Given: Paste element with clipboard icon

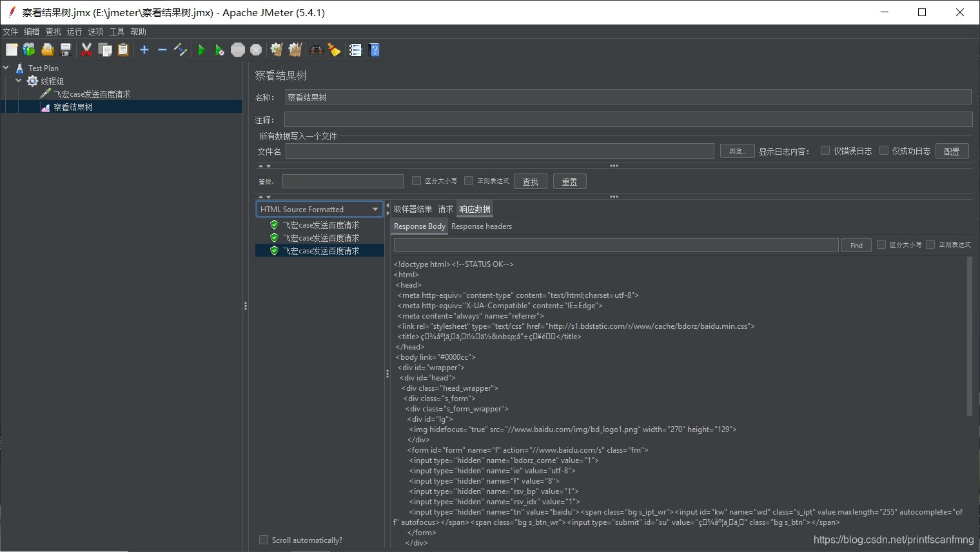Looking at the screenshot, I should (x=123, y=50).
